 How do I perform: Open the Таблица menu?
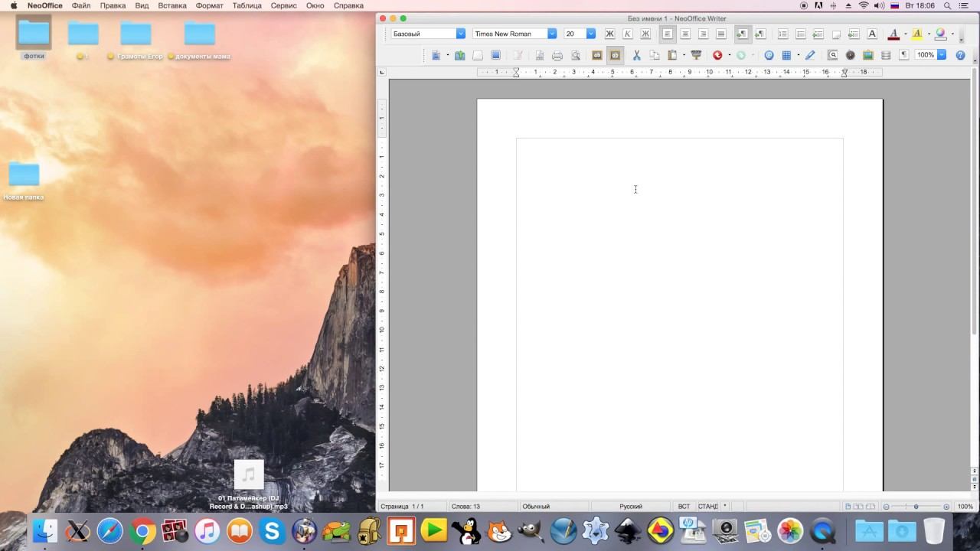click(247, 5)
